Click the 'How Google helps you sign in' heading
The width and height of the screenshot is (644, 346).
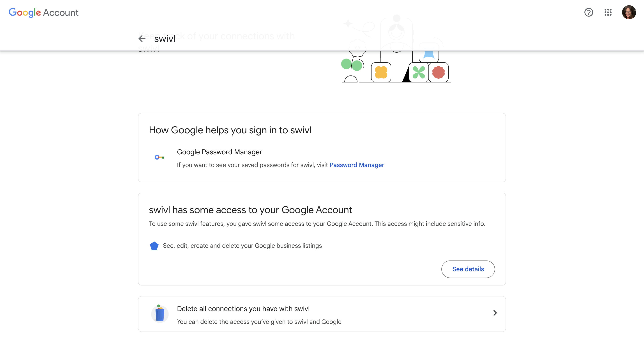click(230, 130)
